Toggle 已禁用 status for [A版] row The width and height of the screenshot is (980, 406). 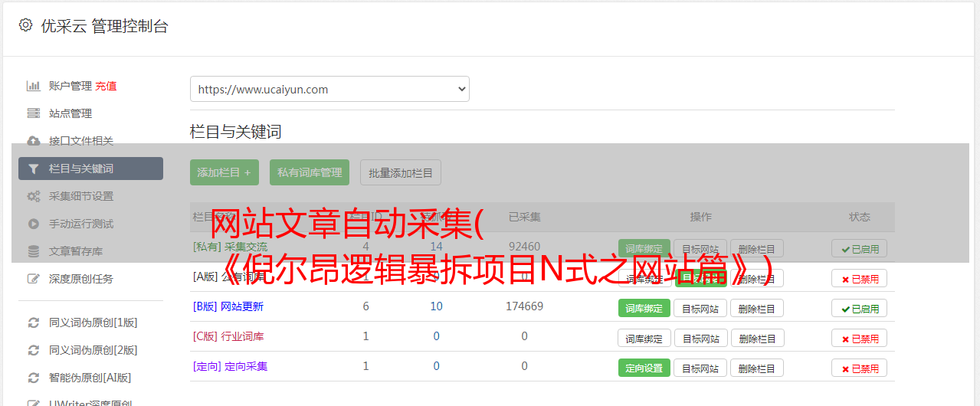(860, 278)
